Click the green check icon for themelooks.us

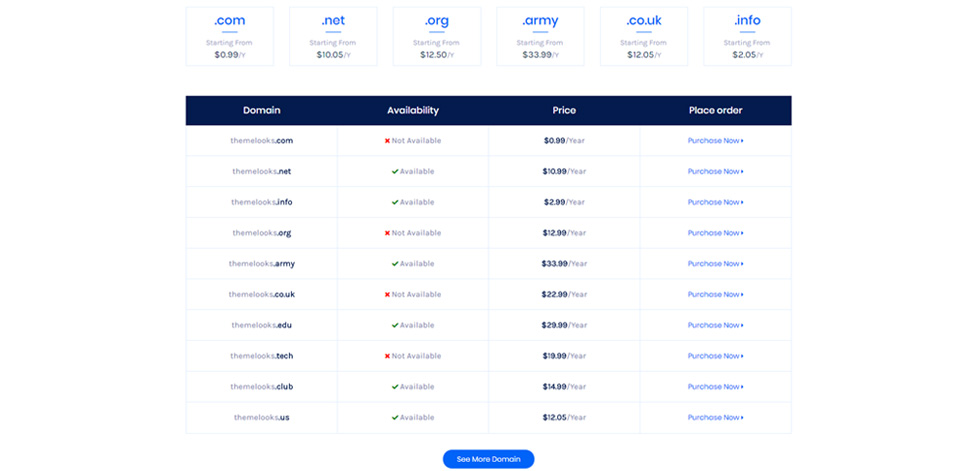click(x=395, y=417)
